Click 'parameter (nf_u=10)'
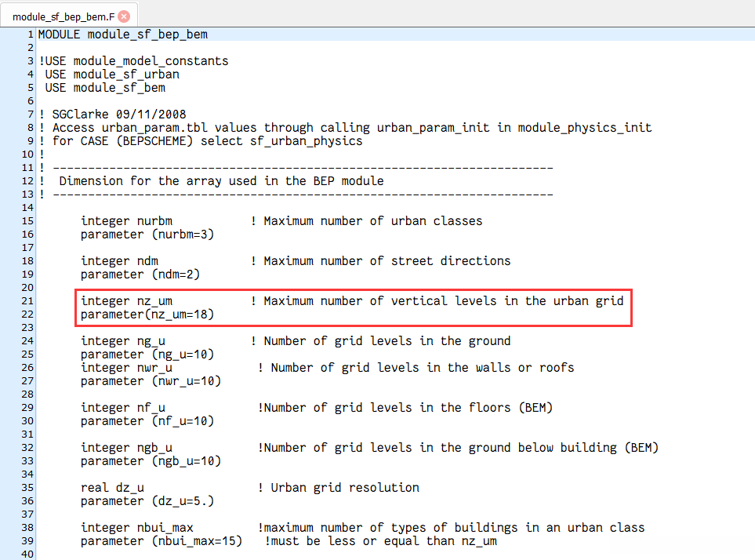 [x=147, y=421]
